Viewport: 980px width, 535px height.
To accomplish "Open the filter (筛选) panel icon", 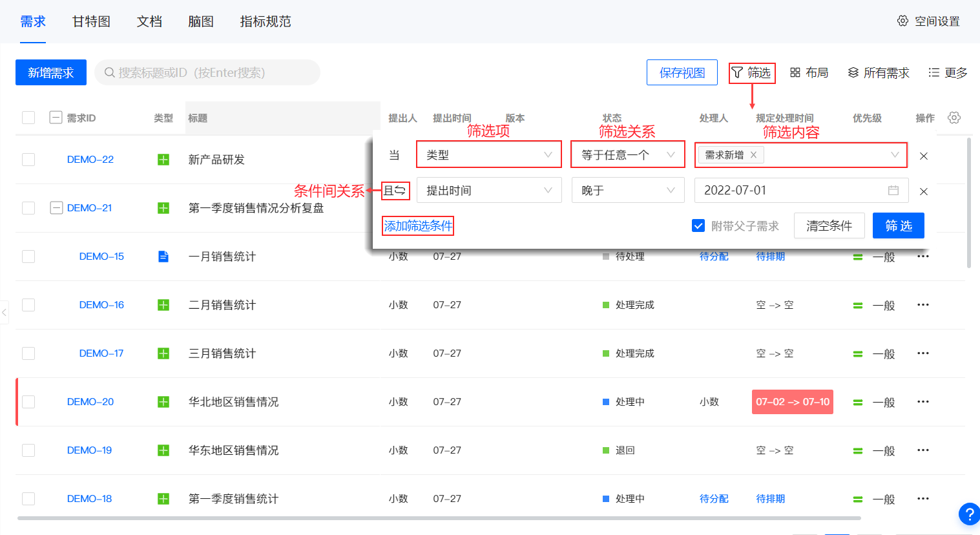I will coord(737,72).
